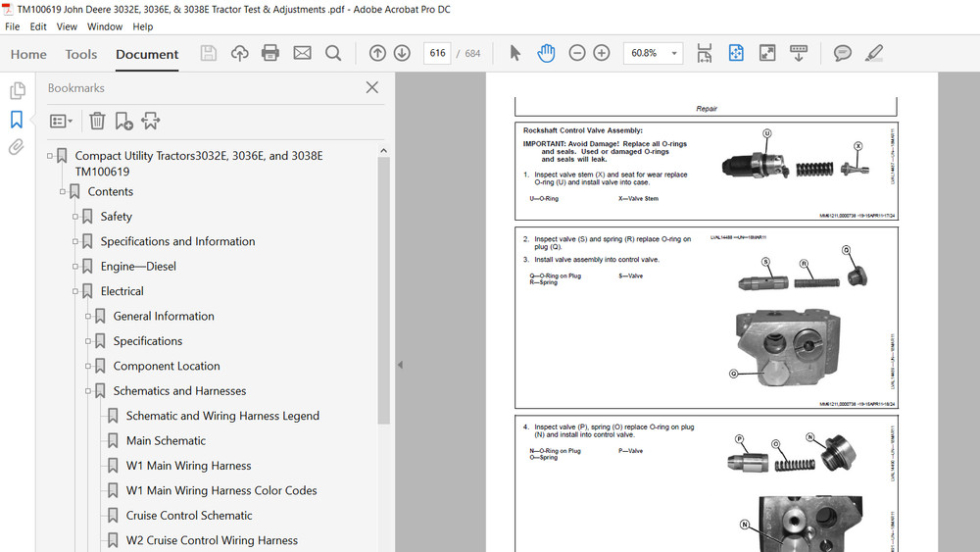Viewport: 980px width, 552px height.
Task: Expand the Engine—Diesel bookmark node
Action: (x=75, y=267)
